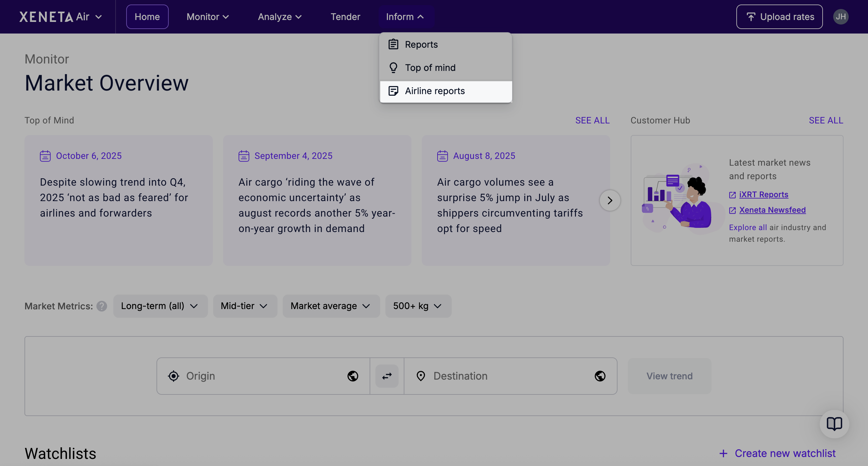The width and height of the screenshot is (868, 466).
Task: Open the Mid-tier dropdown
Action: pos(245,306)
